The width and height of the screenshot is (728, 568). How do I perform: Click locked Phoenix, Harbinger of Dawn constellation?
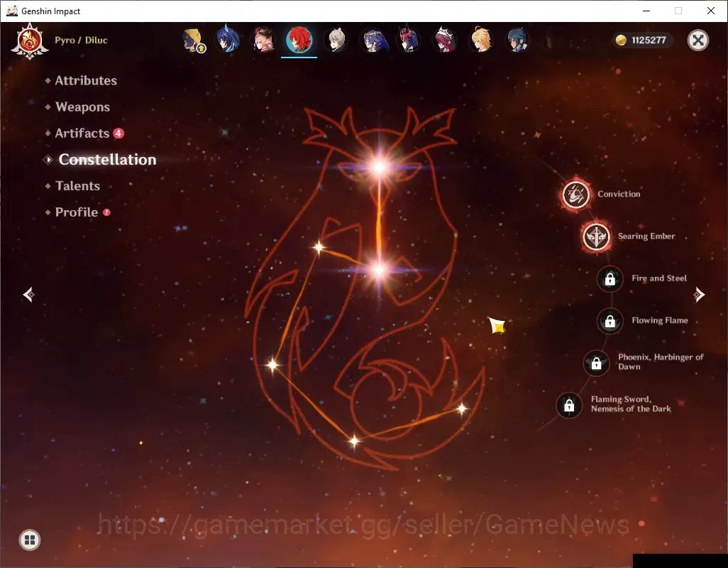click(596, 364)
